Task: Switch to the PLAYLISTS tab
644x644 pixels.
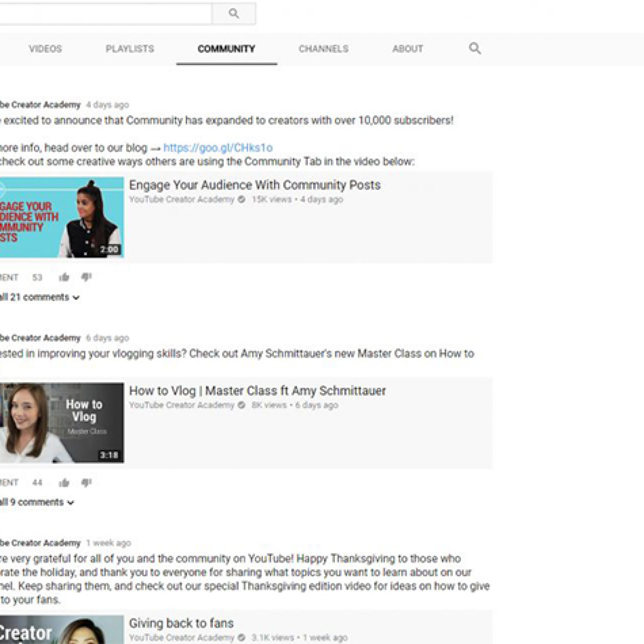Action: tap(130, 49)
